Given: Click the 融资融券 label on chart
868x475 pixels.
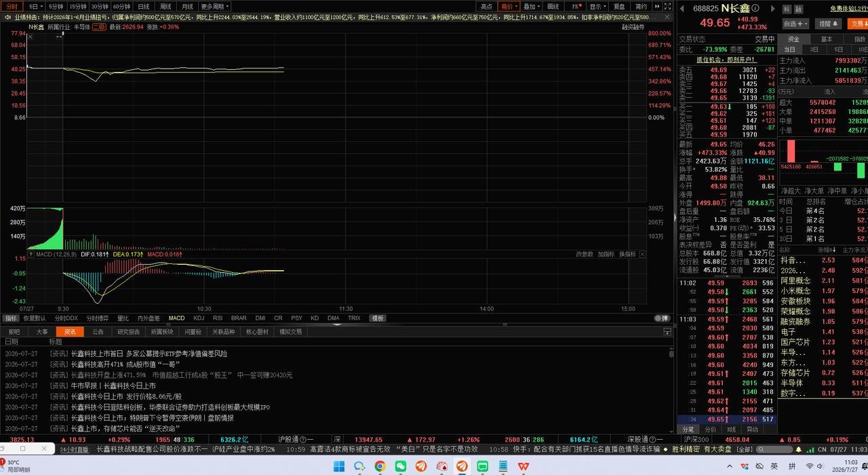Looking at the screenshot, I should (633, 27).
